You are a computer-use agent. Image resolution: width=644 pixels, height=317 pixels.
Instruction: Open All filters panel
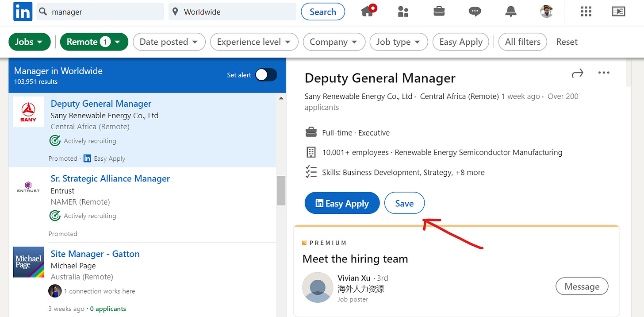coord(523,42)
